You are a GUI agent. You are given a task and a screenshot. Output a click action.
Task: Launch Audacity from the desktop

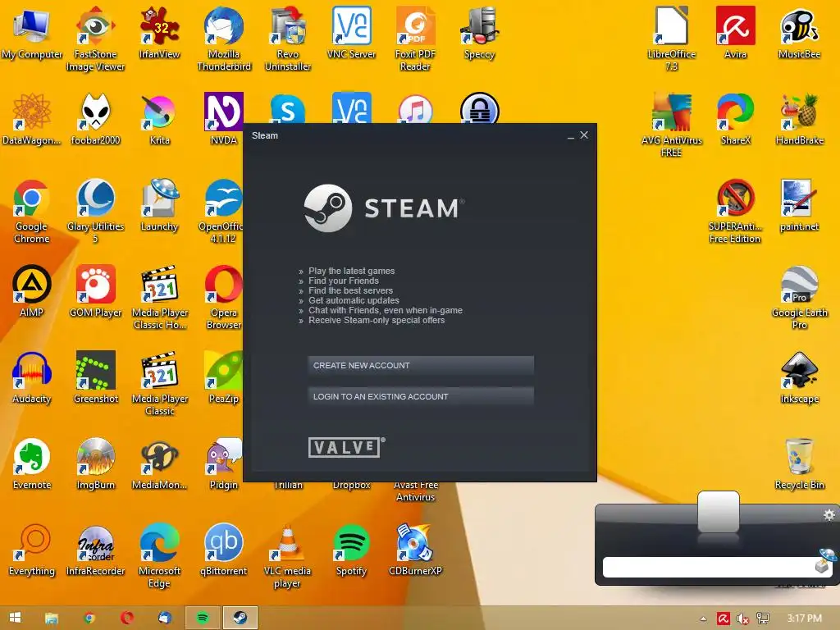(x=32, y=377)
